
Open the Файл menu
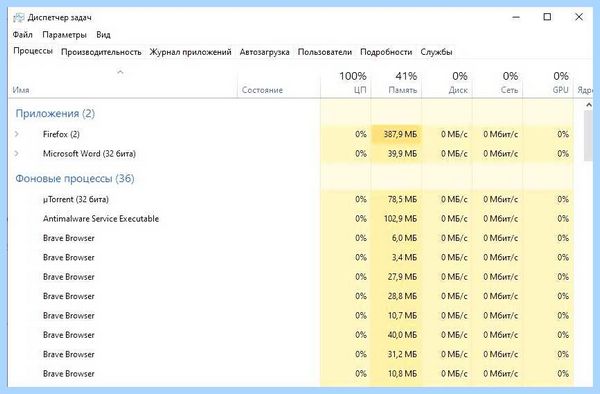(22, 35)
